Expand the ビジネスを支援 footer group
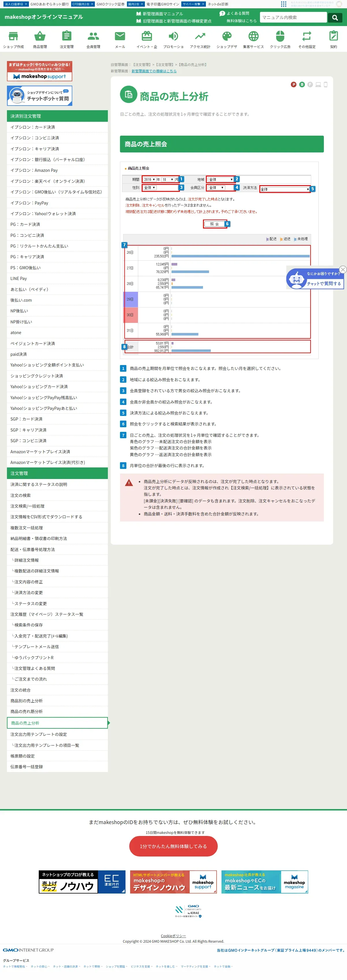 click(141, 966)
